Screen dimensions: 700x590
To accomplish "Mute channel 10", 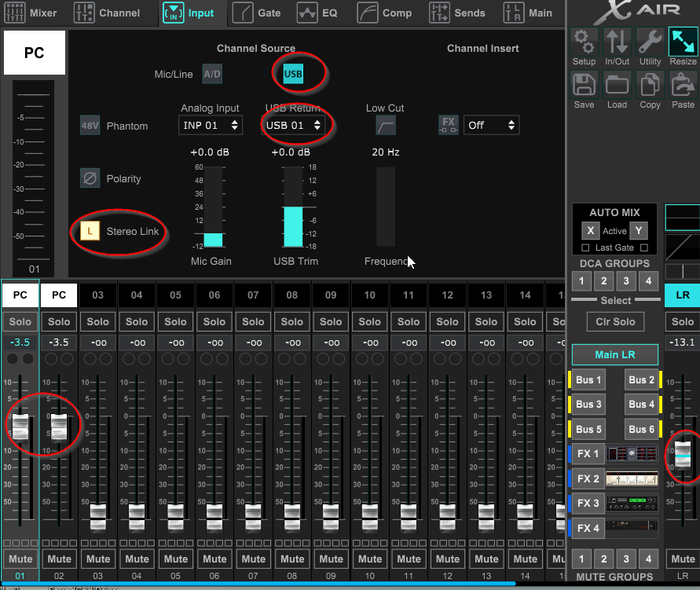I will click(x=370, y=559).
